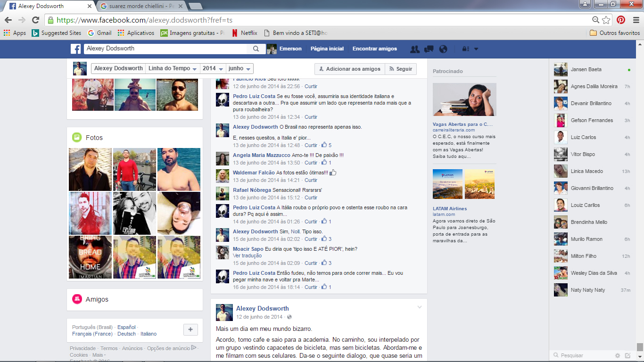Like Moacir Sapo's comment via Curtir
This screenshot has height=362, width=644.
[311, 263]
